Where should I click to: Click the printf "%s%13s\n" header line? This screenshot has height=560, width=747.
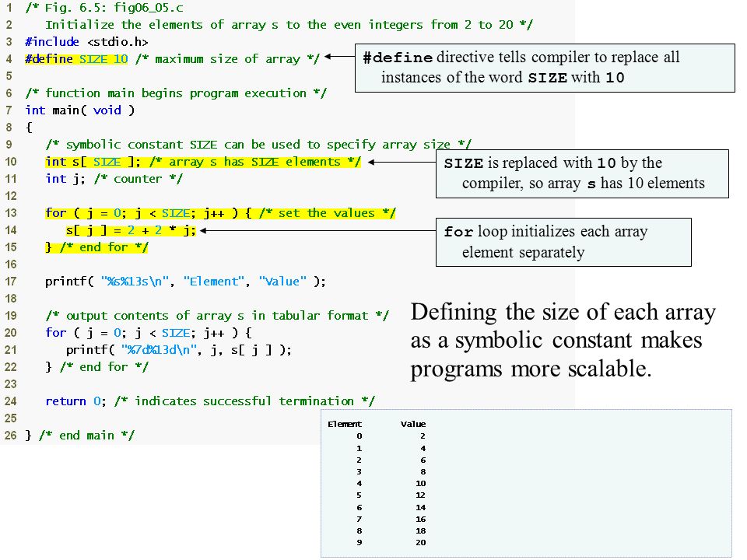(x=185, y=282)
